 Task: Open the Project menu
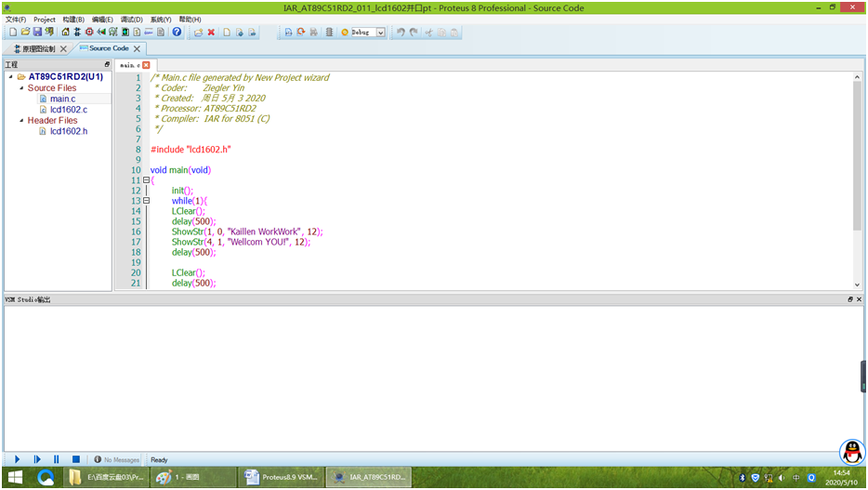[45, 20]
